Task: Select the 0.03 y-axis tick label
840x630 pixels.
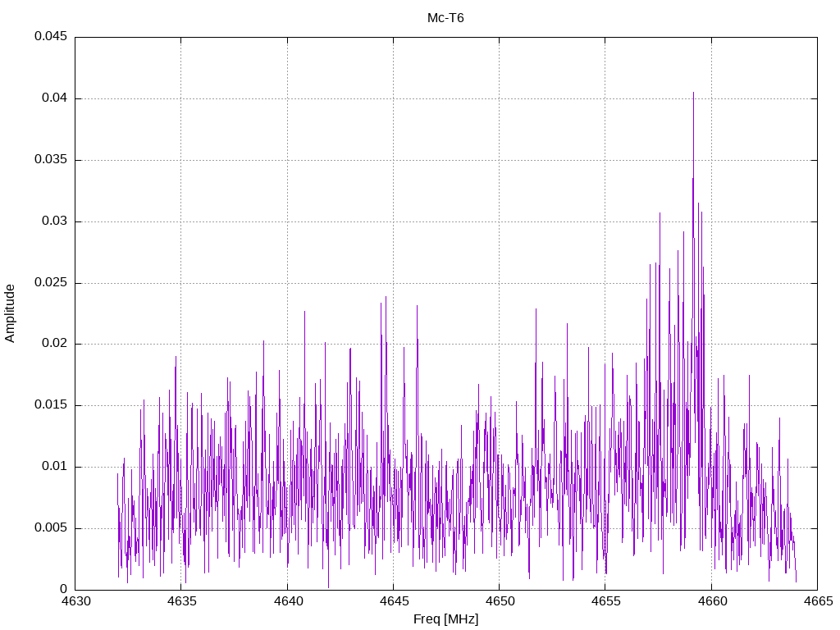Action: pos(53,221)
